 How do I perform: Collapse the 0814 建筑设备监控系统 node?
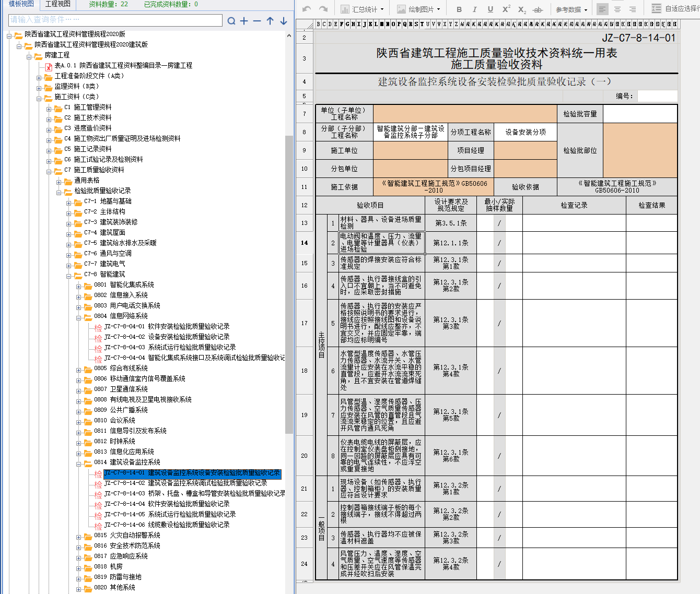79,464
